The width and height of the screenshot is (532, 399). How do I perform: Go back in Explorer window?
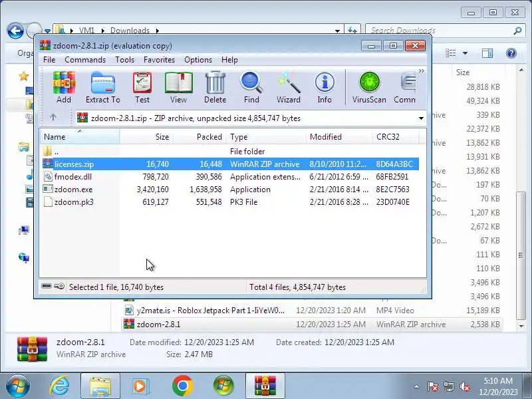15,31
